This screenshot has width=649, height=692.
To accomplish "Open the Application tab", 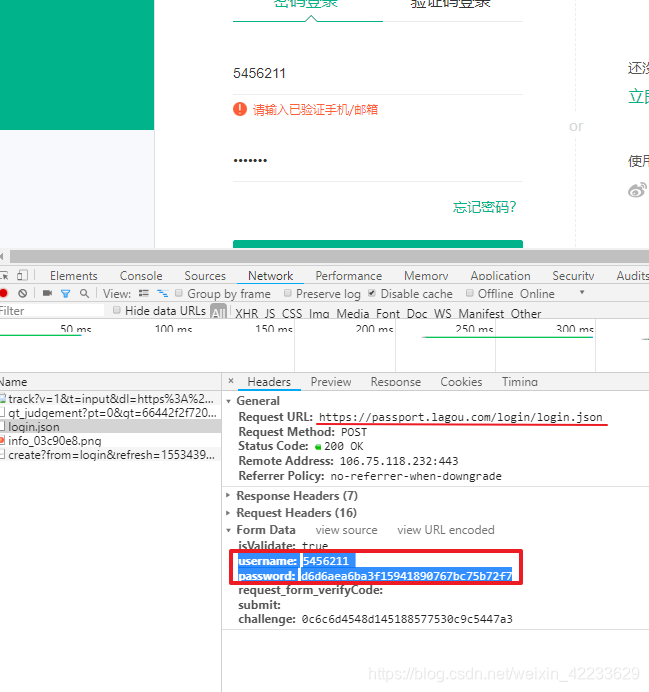I will click(500, 276).
